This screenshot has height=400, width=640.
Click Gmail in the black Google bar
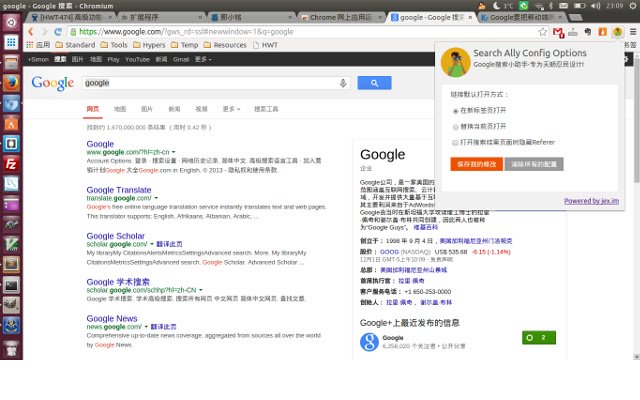181,59
